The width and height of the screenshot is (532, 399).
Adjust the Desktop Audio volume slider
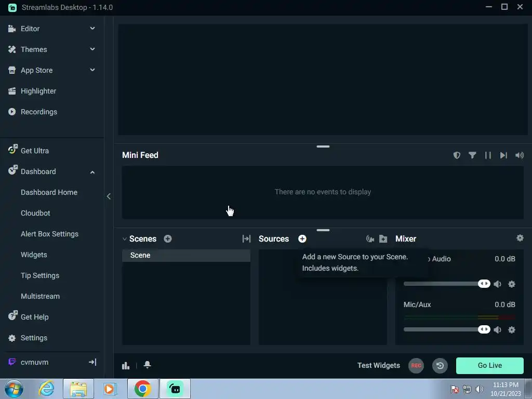tap(447, 284)
